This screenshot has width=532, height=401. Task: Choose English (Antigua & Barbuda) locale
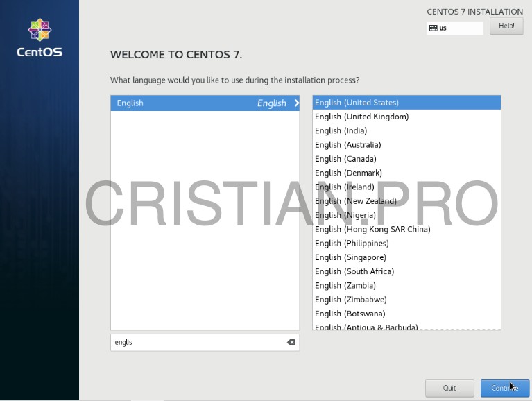point(406,325)
